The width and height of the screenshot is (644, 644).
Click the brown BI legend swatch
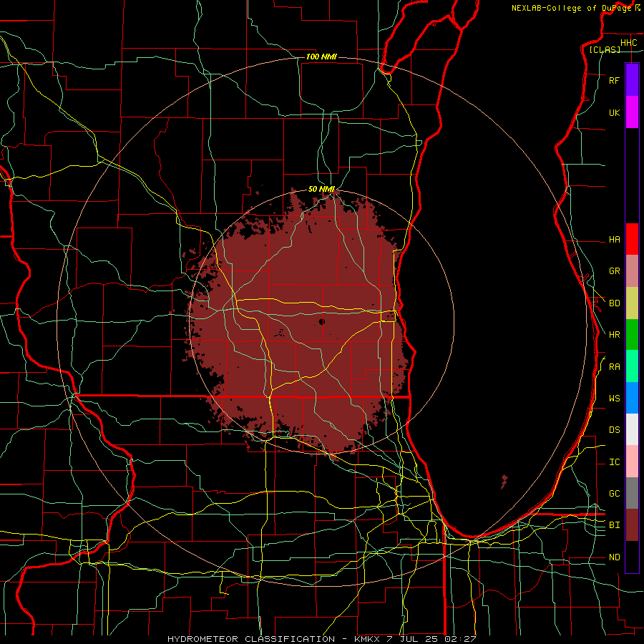coord(632,525)
